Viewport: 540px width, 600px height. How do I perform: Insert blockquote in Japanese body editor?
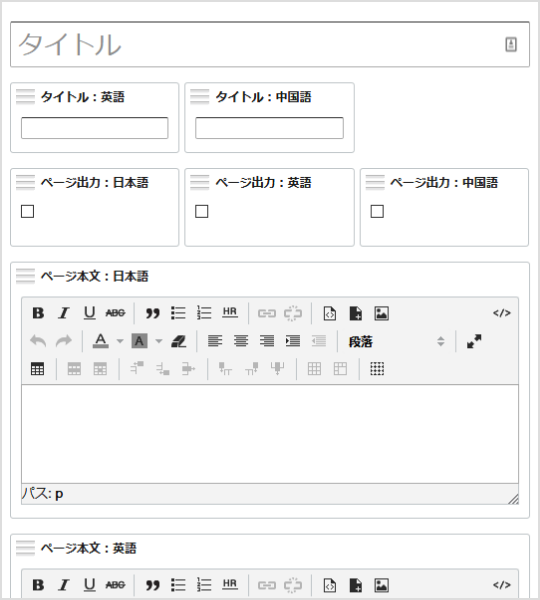click(152, 313)
